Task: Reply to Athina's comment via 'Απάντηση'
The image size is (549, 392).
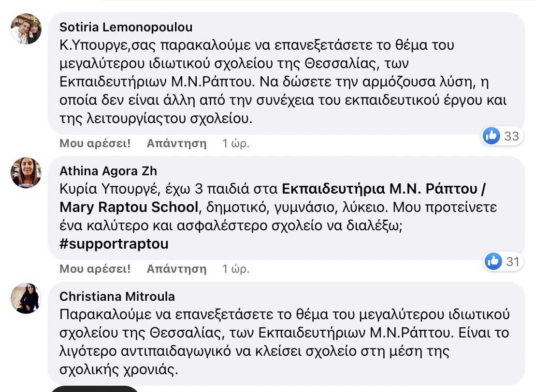Action: coord(176,268)
